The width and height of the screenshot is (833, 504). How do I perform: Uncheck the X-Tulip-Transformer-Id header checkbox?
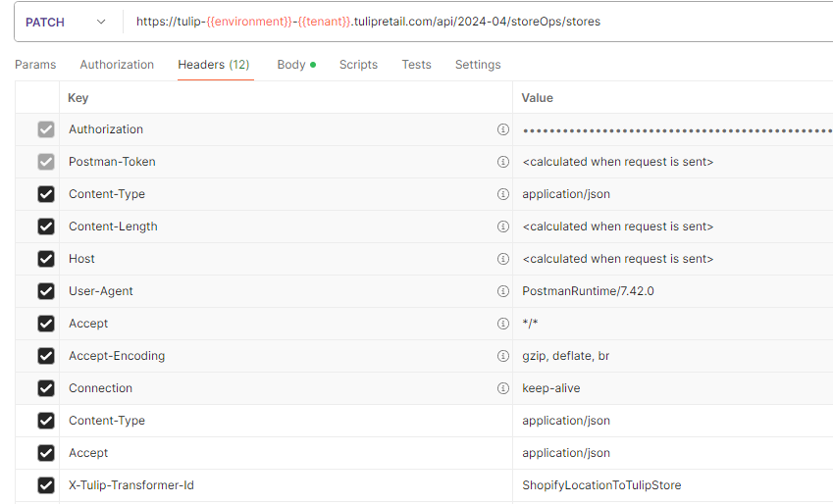tap(46, 485)
